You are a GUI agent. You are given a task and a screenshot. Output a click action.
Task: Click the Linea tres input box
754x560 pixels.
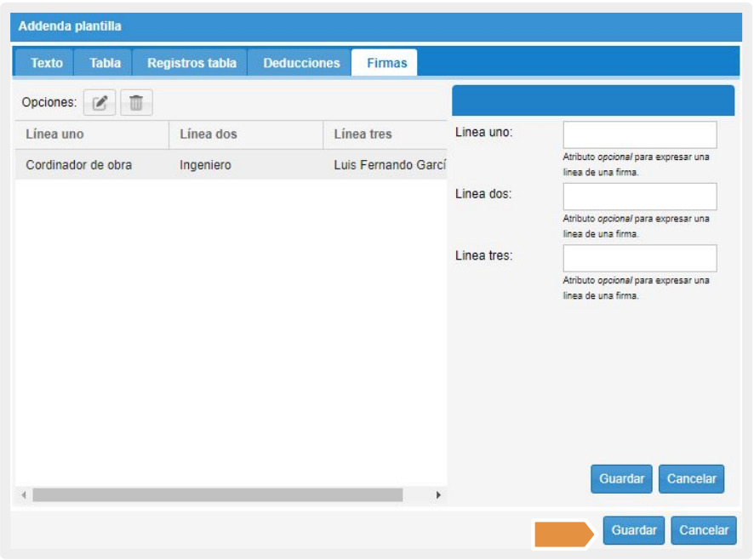(x=639, y=258)
